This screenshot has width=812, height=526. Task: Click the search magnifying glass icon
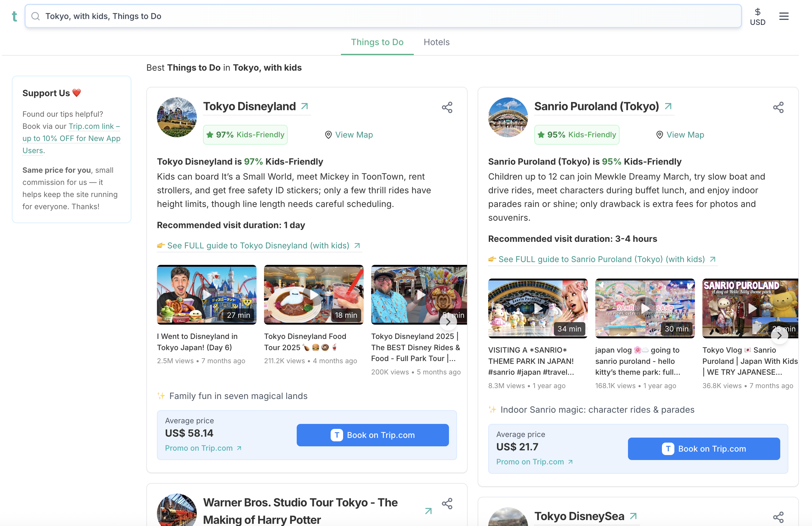(x=36, y=16)
